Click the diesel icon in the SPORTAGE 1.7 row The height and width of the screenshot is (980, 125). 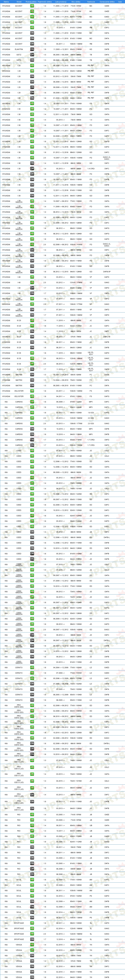click(32, 939)
